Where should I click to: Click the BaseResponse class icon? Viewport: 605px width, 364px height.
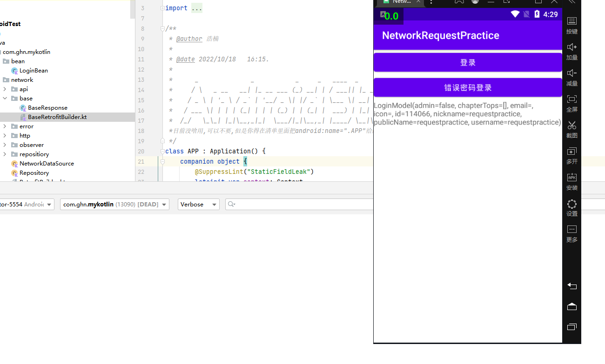click(23, 108)
